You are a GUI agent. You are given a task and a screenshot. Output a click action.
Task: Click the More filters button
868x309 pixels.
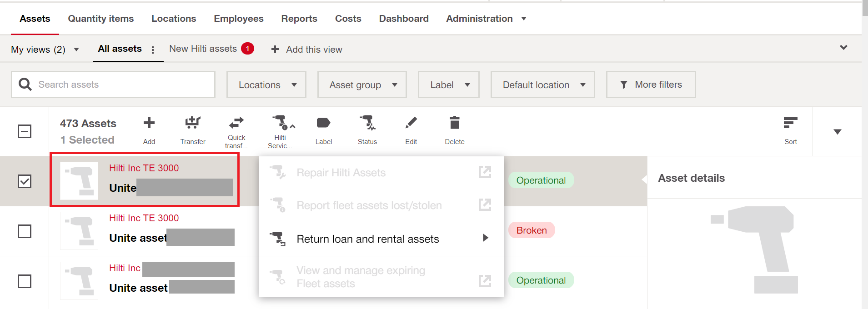[651, 85]
